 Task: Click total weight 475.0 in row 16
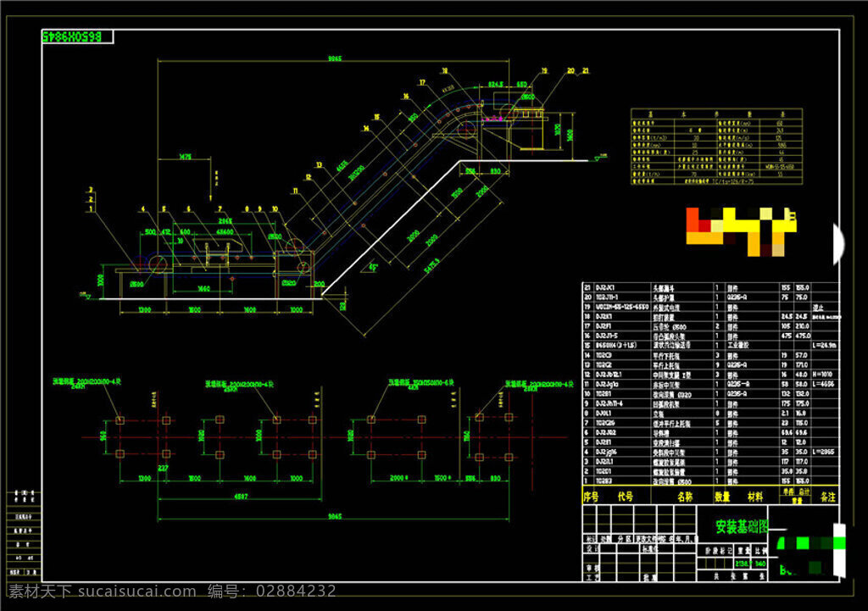coord(803,336)
